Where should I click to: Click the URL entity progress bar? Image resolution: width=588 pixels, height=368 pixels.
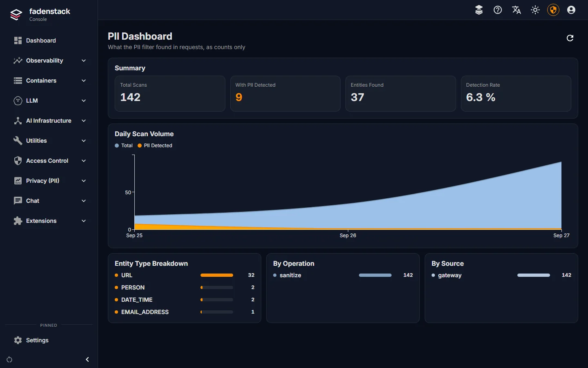[x=217, y=275]
